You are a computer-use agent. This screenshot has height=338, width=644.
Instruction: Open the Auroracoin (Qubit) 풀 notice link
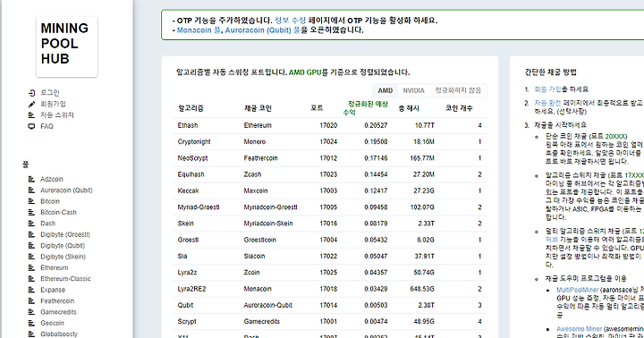(x=262, y=30)
